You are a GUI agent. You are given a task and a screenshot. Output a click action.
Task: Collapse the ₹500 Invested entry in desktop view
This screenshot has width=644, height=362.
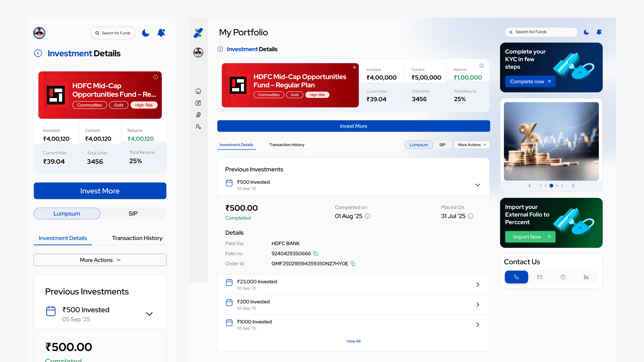[x=478, y=185]
